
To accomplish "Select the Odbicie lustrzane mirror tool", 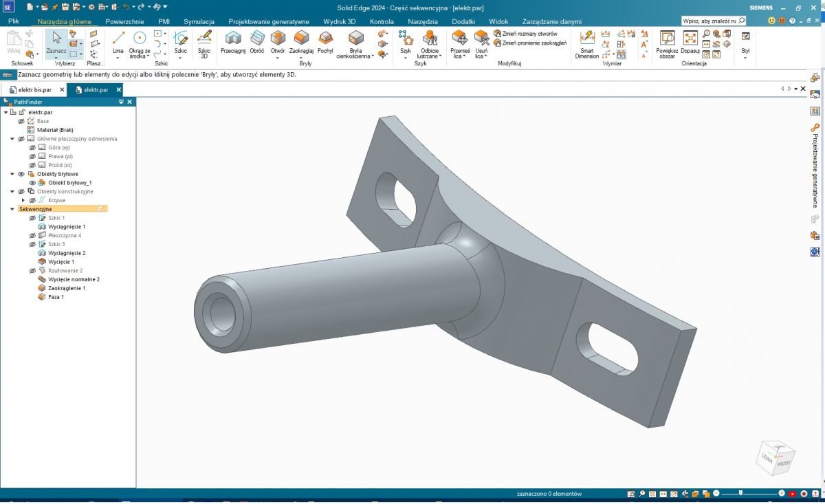I will (430, 43).
